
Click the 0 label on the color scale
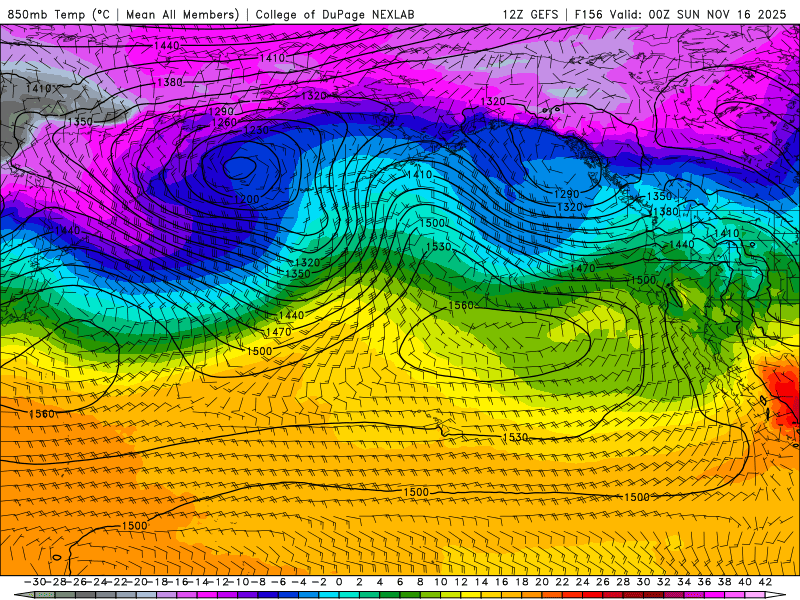pyautogui.click(x=339, y=582)
